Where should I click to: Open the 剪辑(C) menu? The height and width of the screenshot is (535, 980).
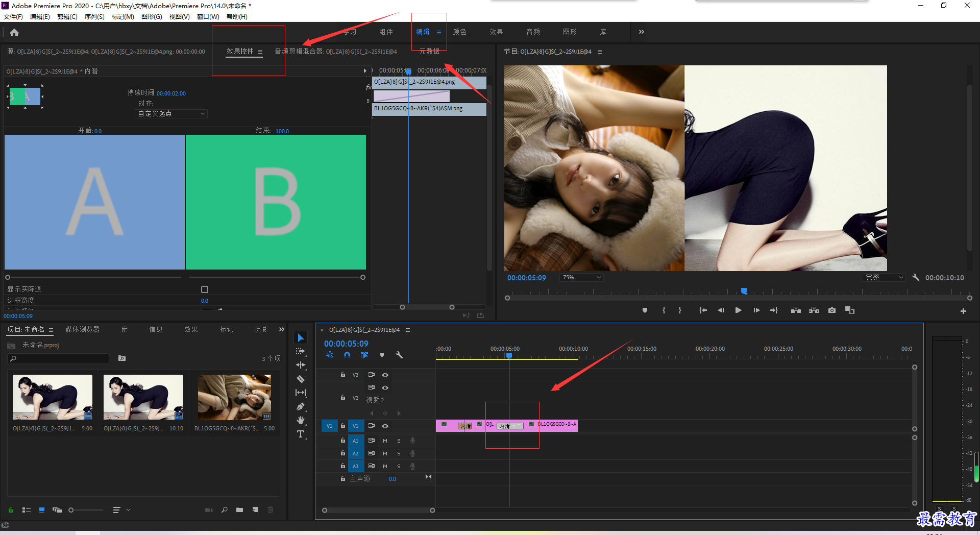coord(67,16)
